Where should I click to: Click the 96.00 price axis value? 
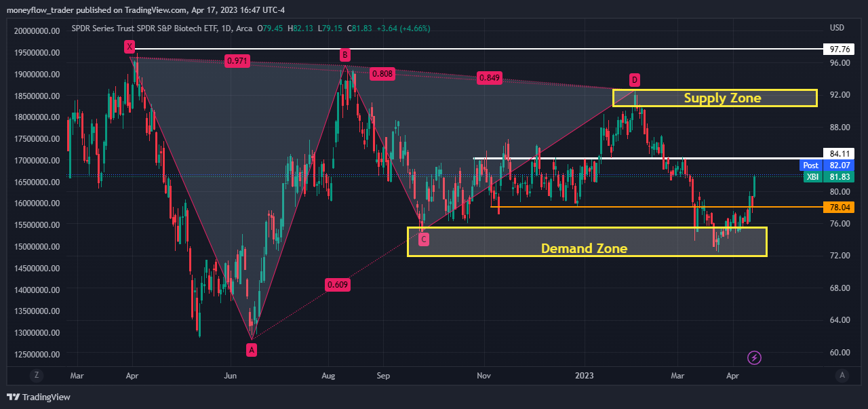pyautogui.click(x=840, y=63)
